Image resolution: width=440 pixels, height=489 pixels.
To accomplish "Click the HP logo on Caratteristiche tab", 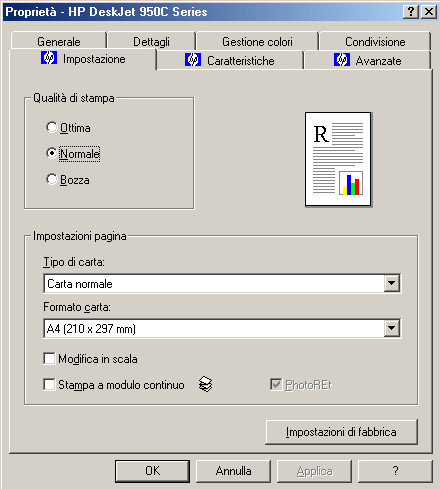I will pos(193,60).
